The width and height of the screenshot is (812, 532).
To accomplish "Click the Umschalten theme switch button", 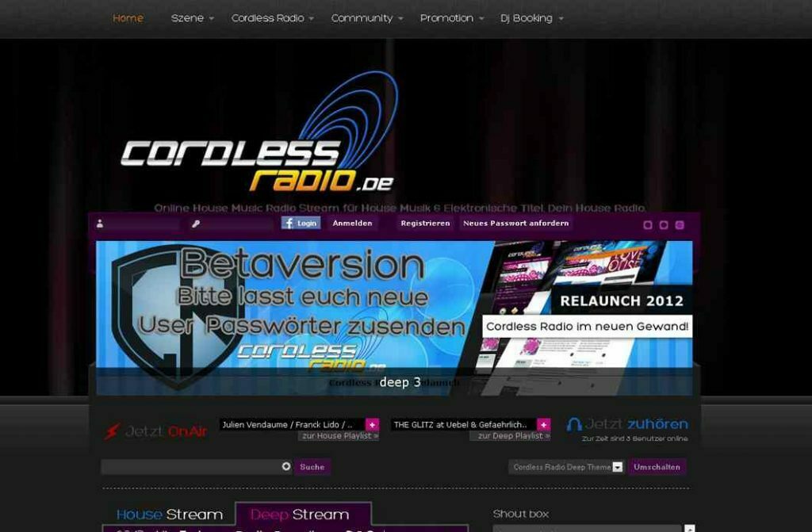I will tap(657, 467).
